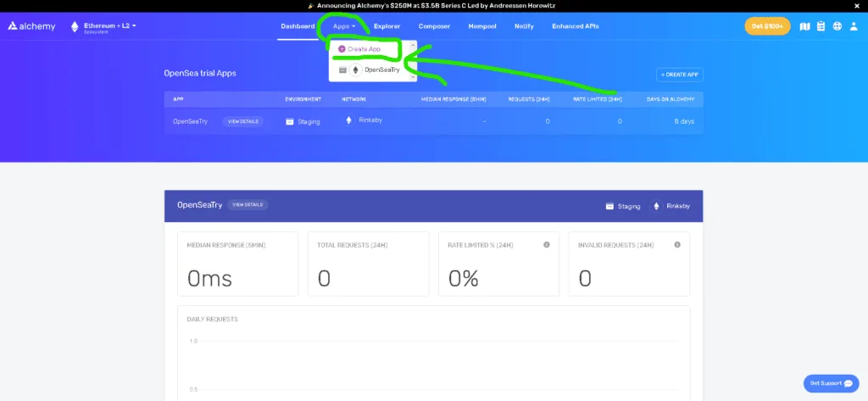Open the Composer tab

434,26
